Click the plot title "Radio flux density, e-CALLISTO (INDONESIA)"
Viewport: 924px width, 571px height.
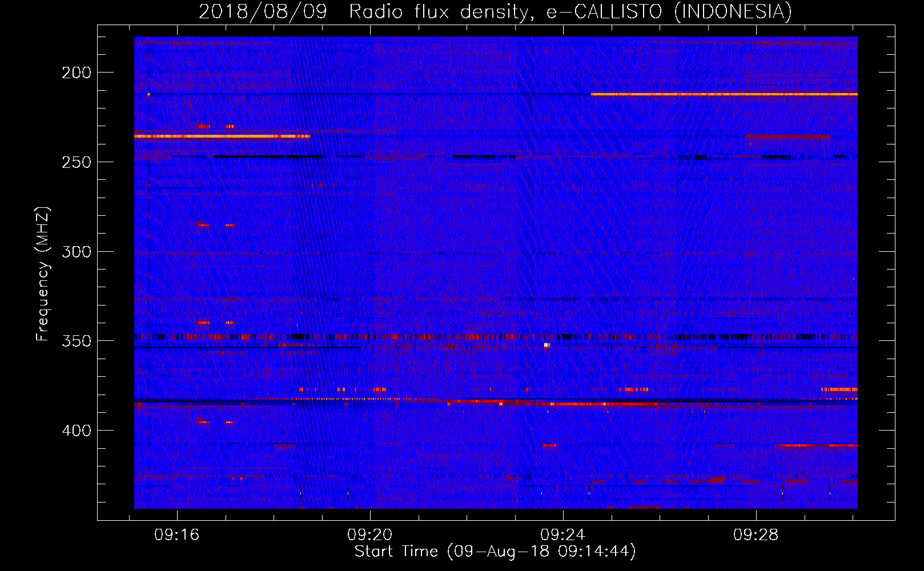[571, 11]
